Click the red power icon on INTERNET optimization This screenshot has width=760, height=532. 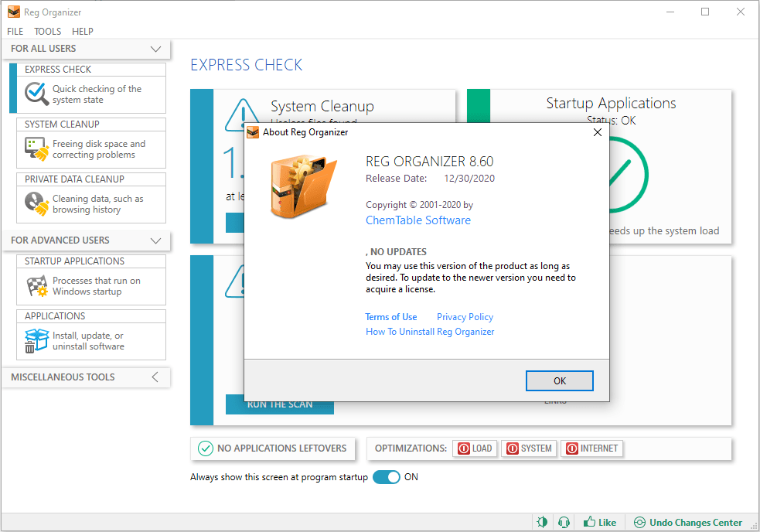click(572, 448)
